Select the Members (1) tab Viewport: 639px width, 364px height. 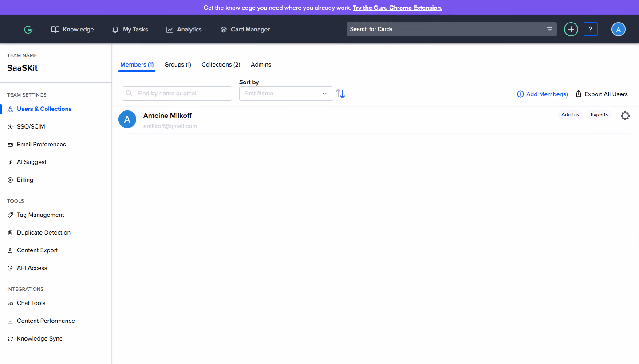[137, 64]
